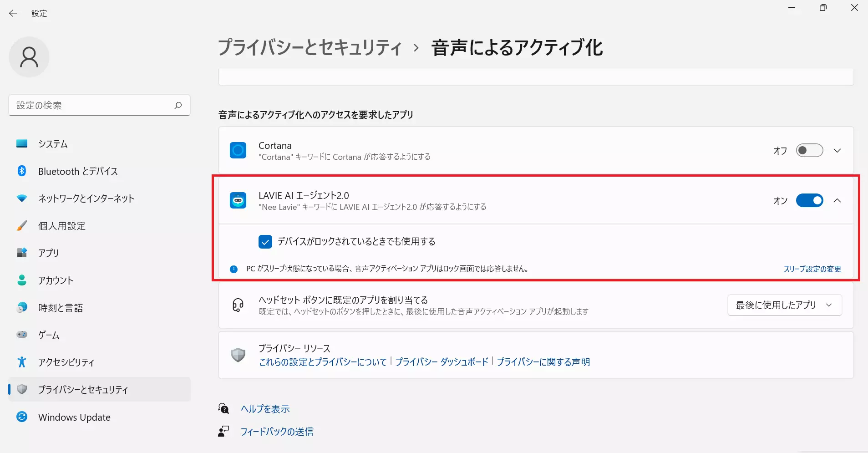This screenshot has width=868, height=453.
Task: Click ヘルプを表示 link
Action: pyautogui.click(x=265, y=409)
